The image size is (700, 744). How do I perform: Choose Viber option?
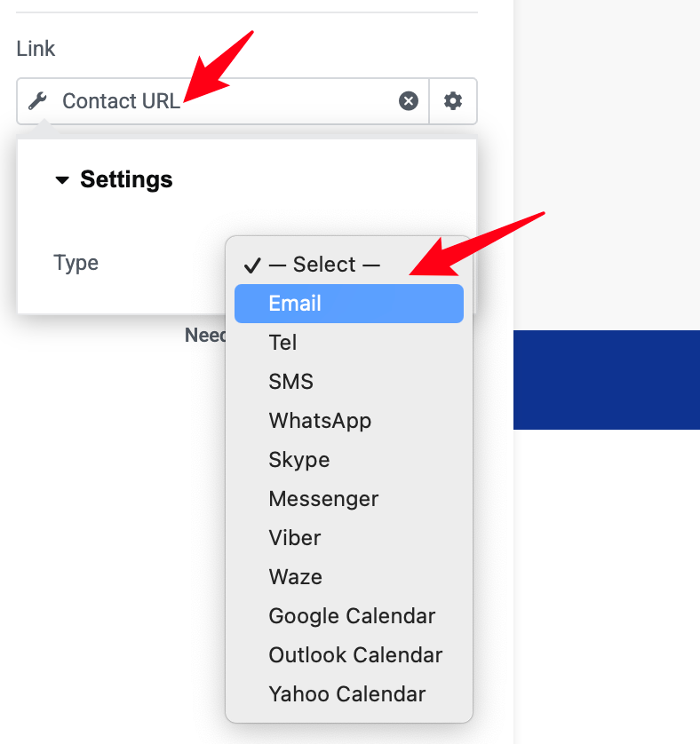(349, 538)
